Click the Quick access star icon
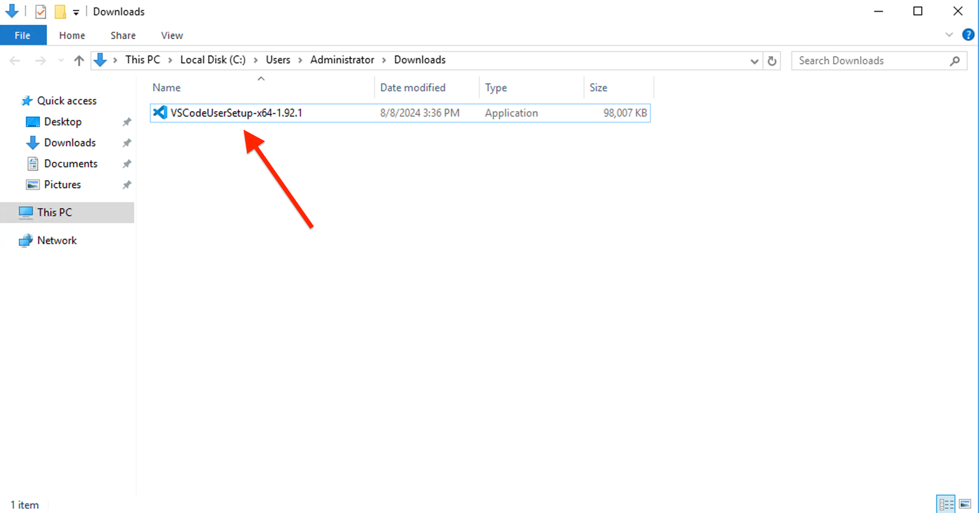980x513 pixels. point(26,101)
